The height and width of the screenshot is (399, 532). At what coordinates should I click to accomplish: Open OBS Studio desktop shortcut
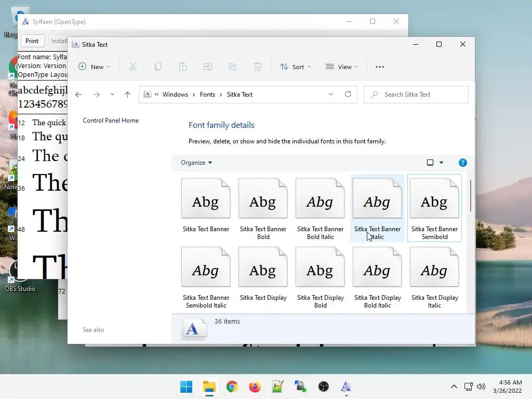(19, 275)
